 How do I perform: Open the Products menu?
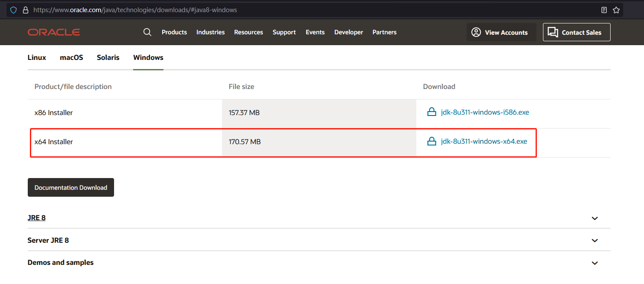tap(174, 32)
